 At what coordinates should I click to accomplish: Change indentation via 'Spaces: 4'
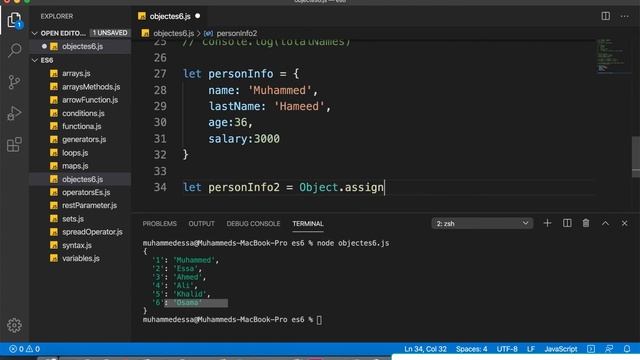[x=471, y=349]
